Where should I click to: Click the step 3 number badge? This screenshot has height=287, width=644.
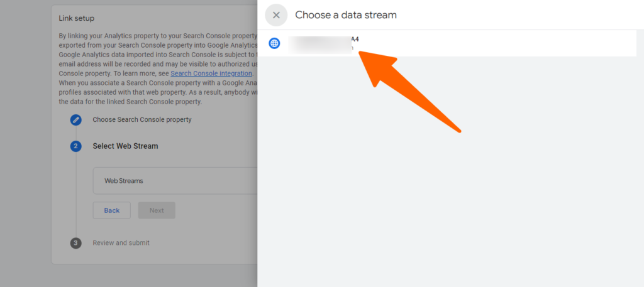(76, 243)
